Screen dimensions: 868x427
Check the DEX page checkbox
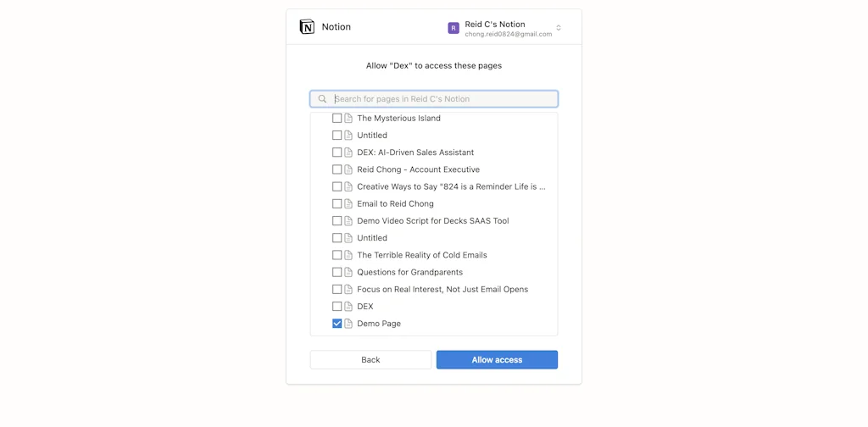337,307
